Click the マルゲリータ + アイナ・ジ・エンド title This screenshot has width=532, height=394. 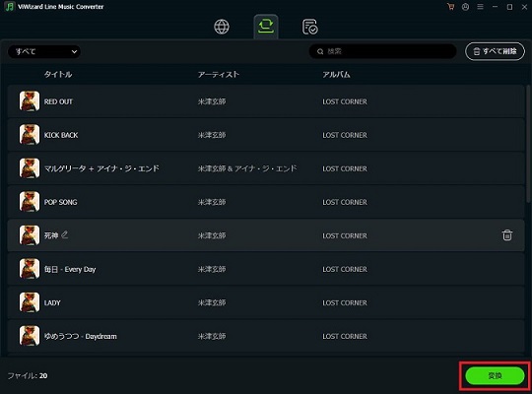101,168
